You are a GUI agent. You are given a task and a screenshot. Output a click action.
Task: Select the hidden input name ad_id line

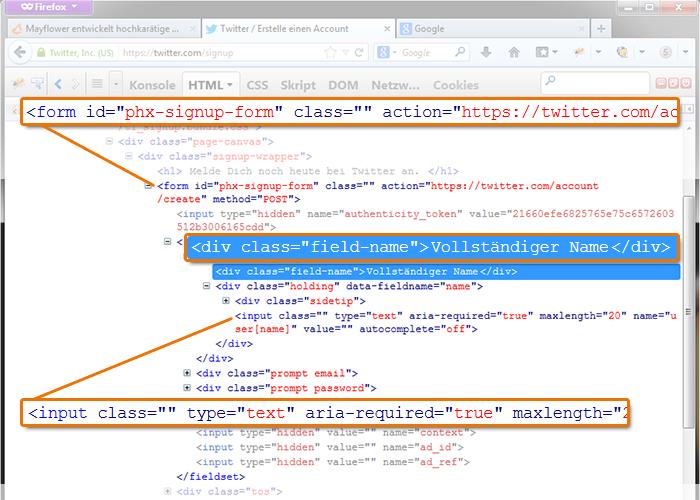coord(329,447)
